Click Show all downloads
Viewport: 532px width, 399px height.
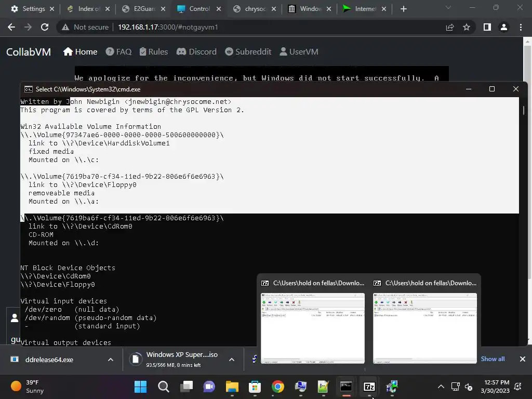click(x=493, y=359)
